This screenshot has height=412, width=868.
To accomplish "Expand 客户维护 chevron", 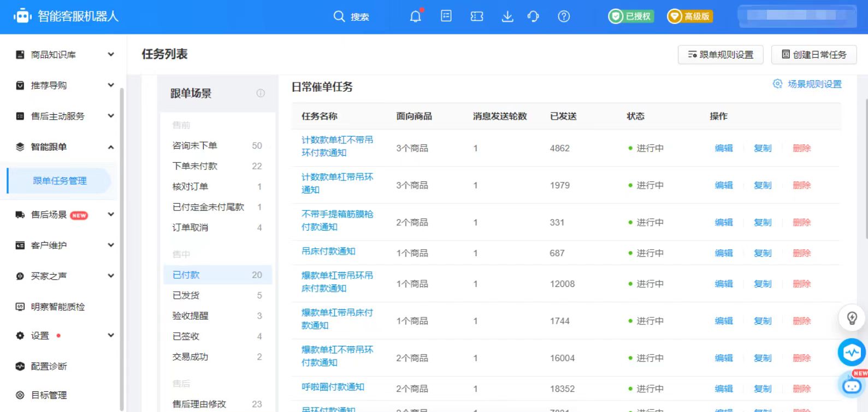I will (111, 245).
